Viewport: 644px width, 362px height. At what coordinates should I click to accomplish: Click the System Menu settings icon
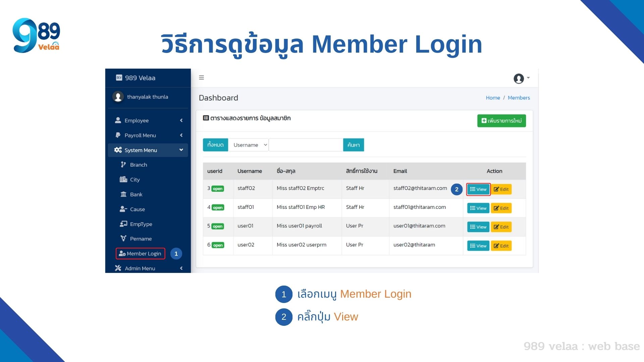[118, 150]
